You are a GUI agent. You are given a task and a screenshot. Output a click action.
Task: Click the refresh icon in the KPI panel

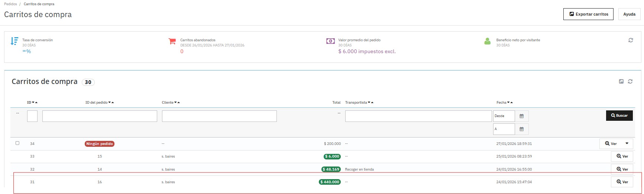pyautogui.click(x=630, y=40)
